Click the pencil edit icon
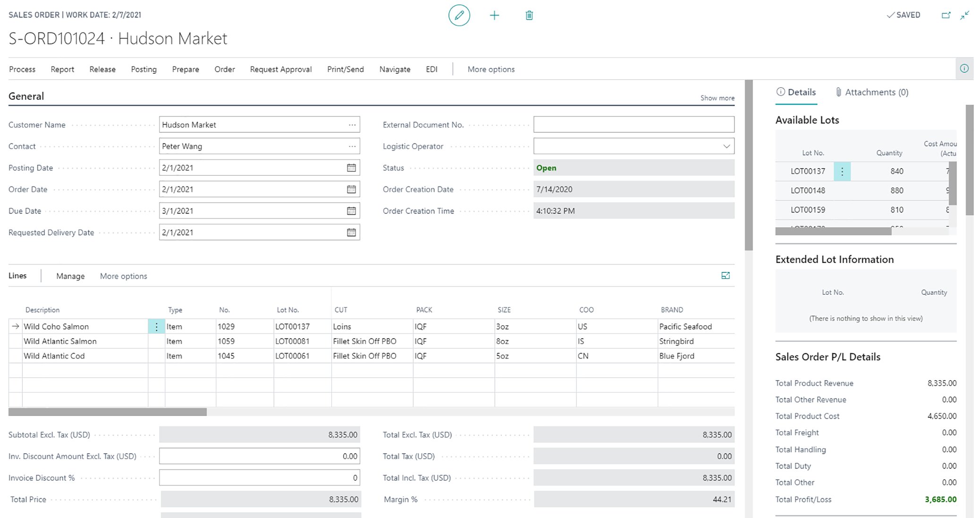The width and height of the screenshot is (980, 518). (459, 15)
